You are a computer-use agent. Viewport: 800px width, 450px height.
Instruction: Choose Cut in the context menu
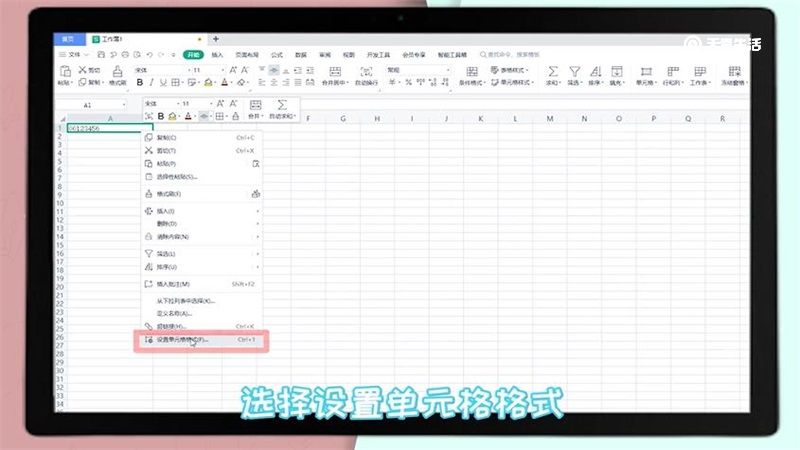[x=202, y=151]
